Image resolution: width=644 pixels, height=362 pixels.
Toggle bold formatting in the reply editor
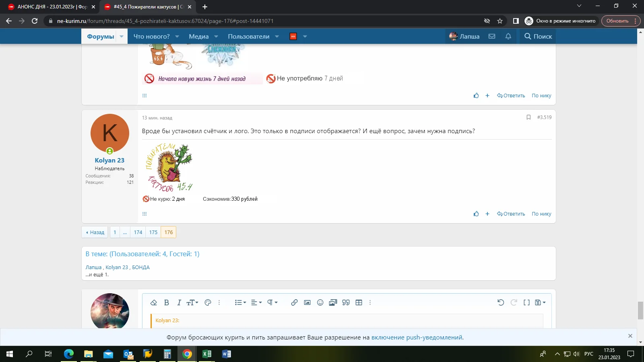click(167, 302)
